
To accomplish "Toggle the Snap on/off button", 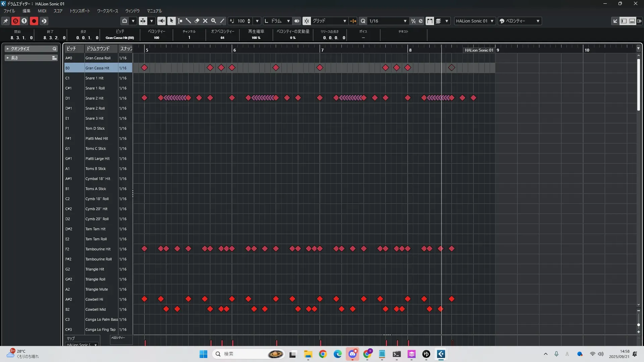I will [x=307, y=21].
